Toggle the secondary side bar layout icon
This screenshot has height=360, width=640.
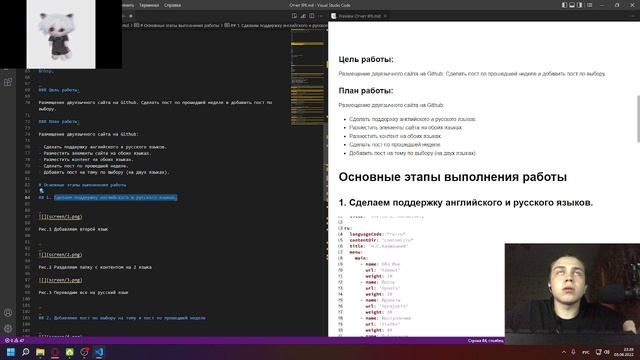(x=580, y=5)
